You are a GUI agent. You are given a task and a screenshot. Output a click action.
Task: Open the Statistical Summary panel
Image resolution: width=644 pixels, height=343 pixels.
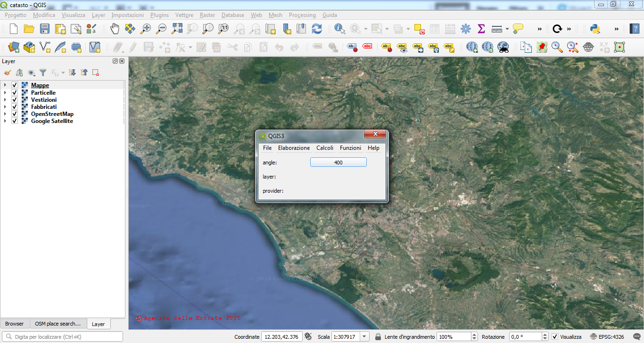click(481, 28)
